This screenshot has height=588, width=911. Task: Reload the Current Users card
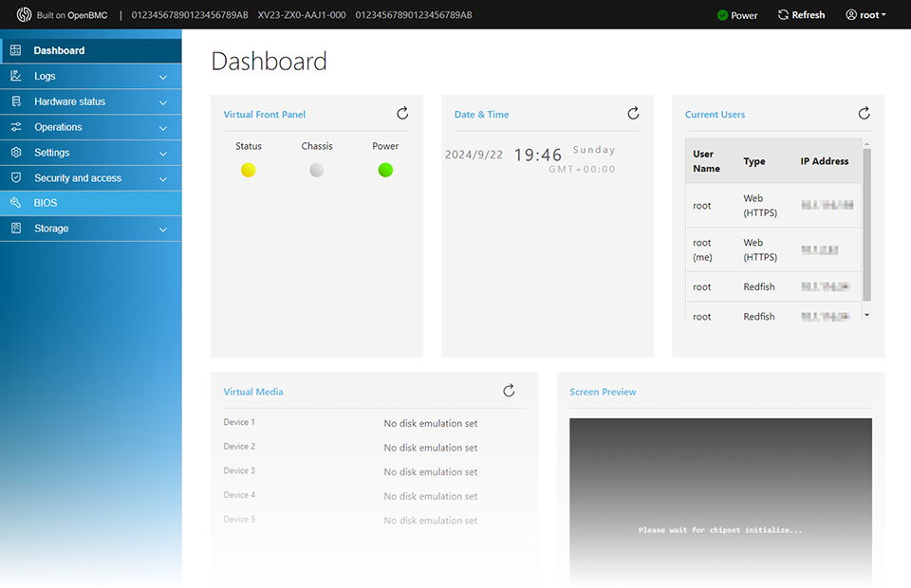click(864, 114)
